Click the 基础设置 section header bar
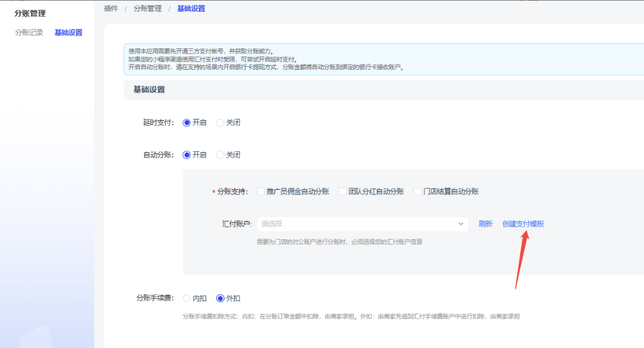Viewport: 644px width, 348px height. click(383, 90)
